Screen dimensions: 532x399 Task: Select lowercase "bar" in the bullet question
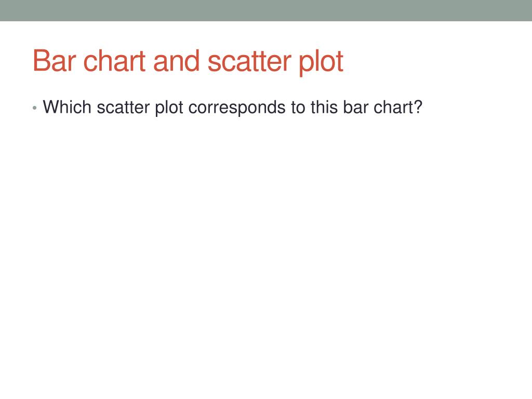355,108
